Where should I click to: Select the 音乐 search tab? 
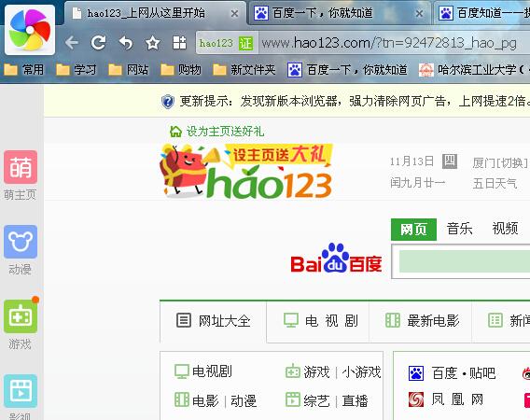[x=459, y=229]
